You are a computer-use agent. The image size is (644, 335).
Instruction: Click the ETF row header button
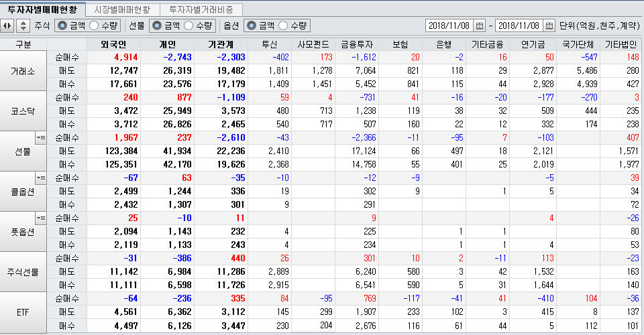23,312
